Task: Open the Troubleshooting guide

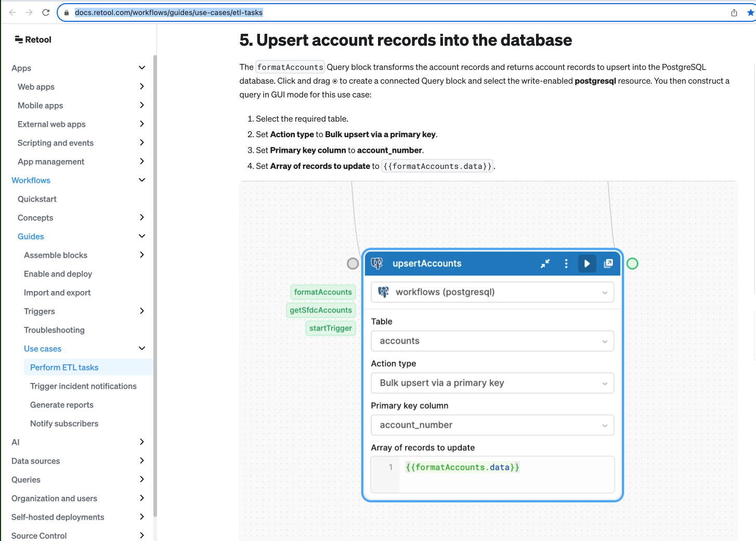Action: pos(54,330)
